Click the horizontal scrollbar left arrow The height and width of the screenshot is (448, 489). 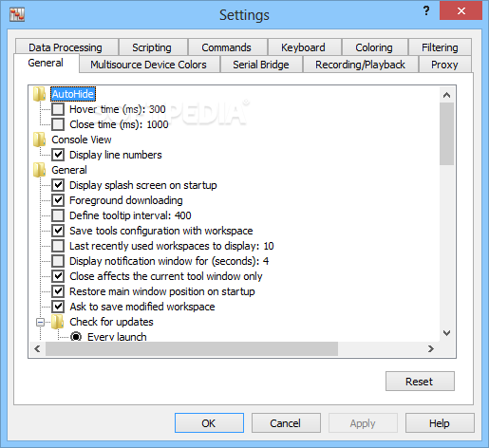[37, 349]
